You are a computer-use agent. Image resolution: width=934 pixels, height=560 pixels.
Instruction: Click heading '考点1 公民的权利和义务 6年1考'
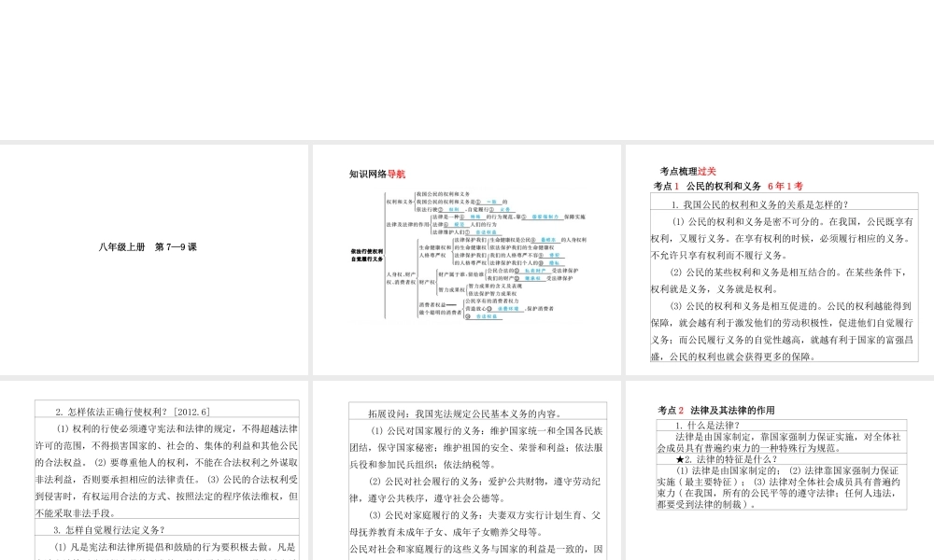pos(729,186)
